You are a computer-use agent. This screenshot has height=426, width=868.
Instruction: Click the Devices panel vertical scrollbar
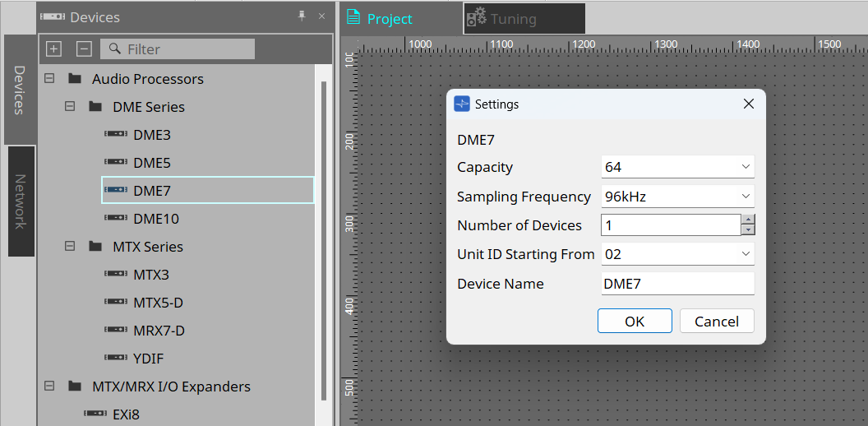click(x=324, y=240)
